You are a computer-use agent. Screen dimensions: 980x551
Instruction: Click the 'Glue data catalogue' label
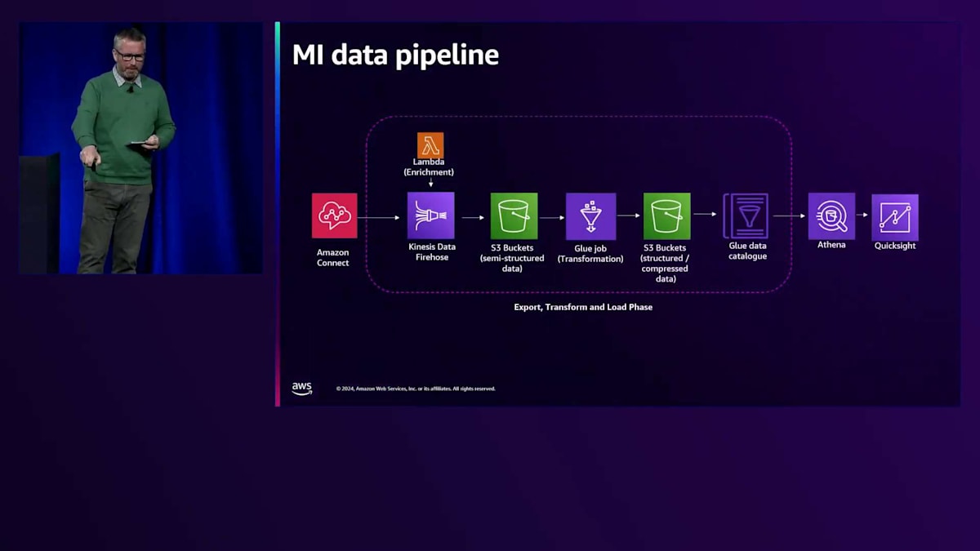pyautogui.click(x=747, y=251)
